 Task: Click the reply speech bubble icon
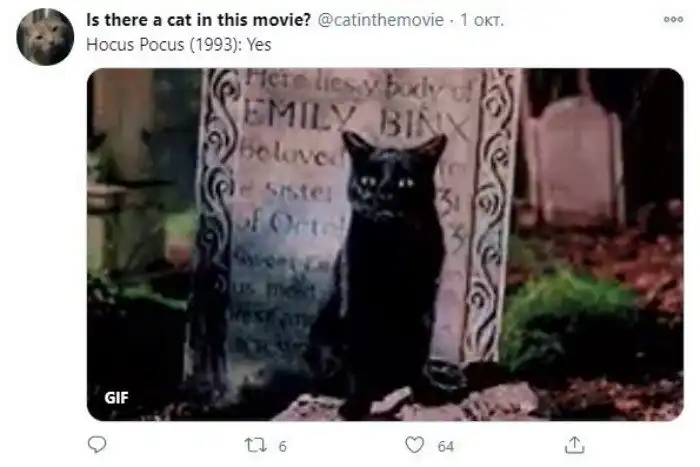click(97, 444)
